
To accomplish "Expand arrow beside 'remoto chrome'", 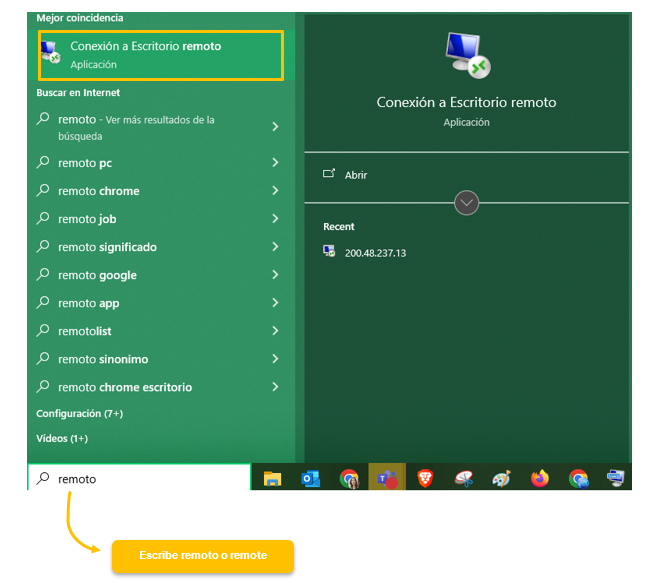I will pyautogui.click(x=275, y=191).
